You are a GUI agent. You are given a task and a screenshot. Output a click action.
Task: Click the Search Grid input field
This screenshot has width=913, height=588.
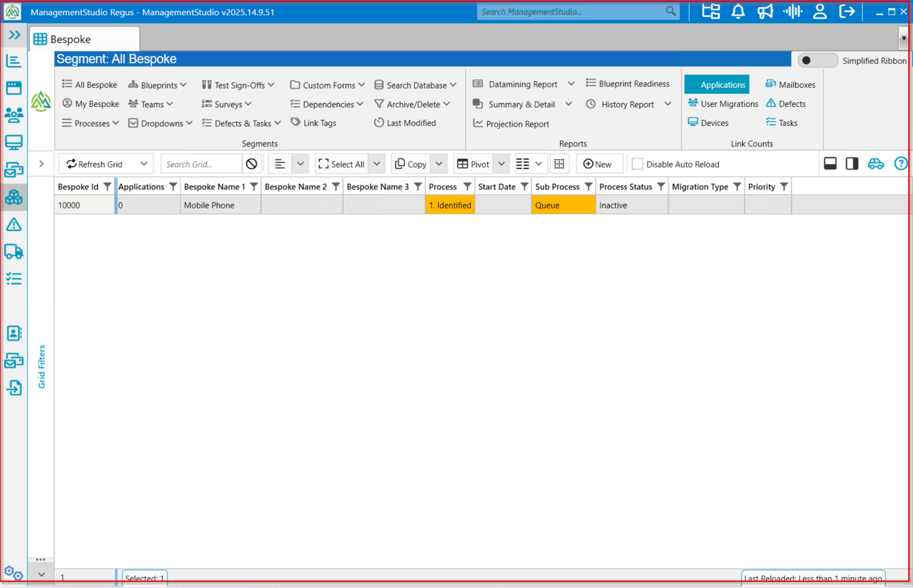pos(202,164)
